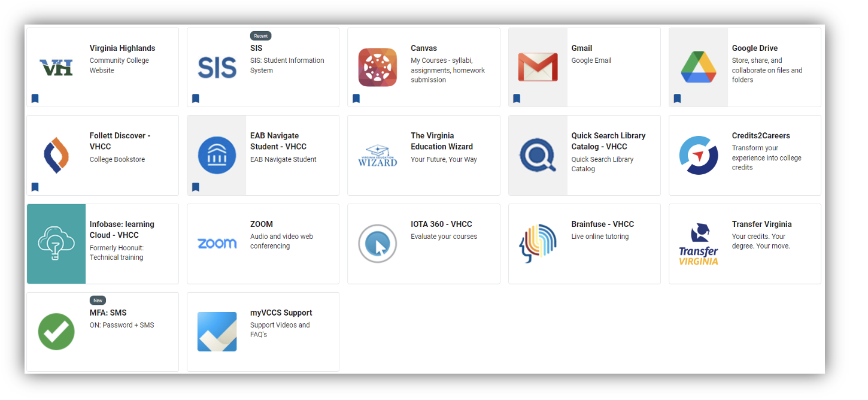Click The Virginia Education Wizard title
868x400 pixels.
click(x=442, y=141)
